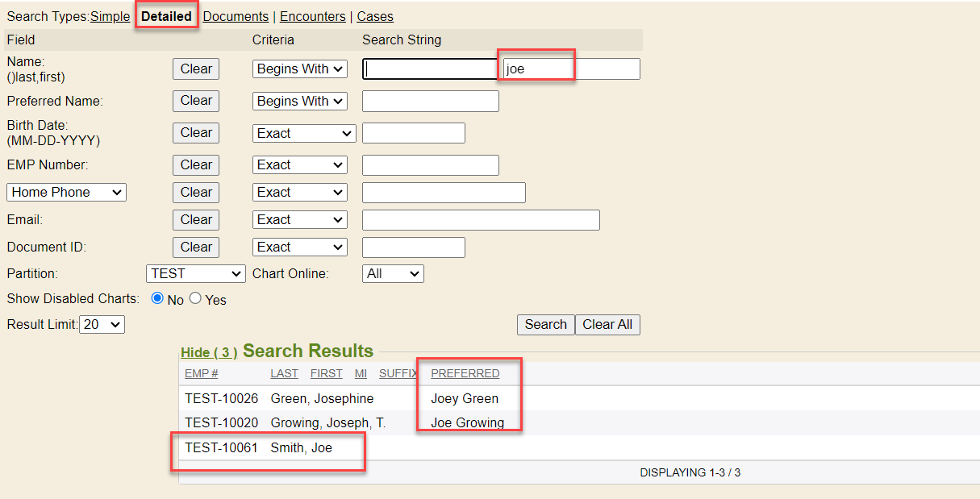Open the Result Limit dropdown

pyautogui.click(x=102, y=325)
